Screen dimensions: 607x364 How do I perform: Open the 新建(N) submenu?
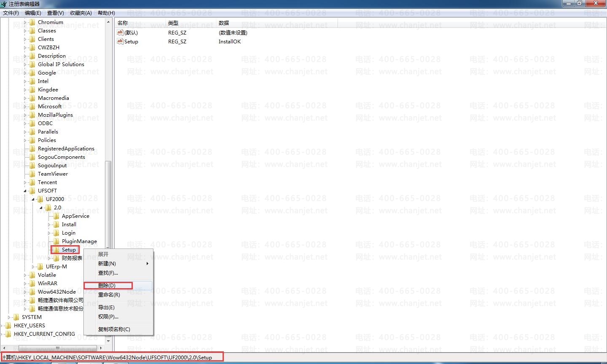point(118,264)
